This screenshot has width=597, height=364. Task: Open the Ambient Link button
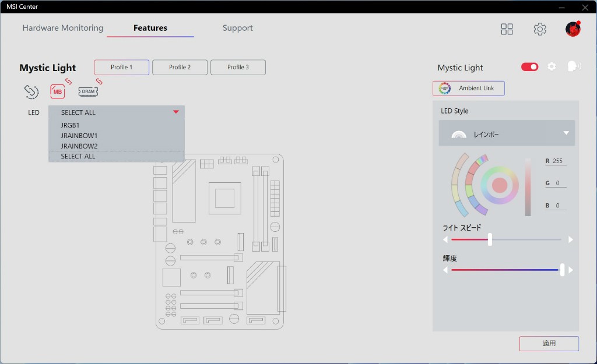(468, 89)
